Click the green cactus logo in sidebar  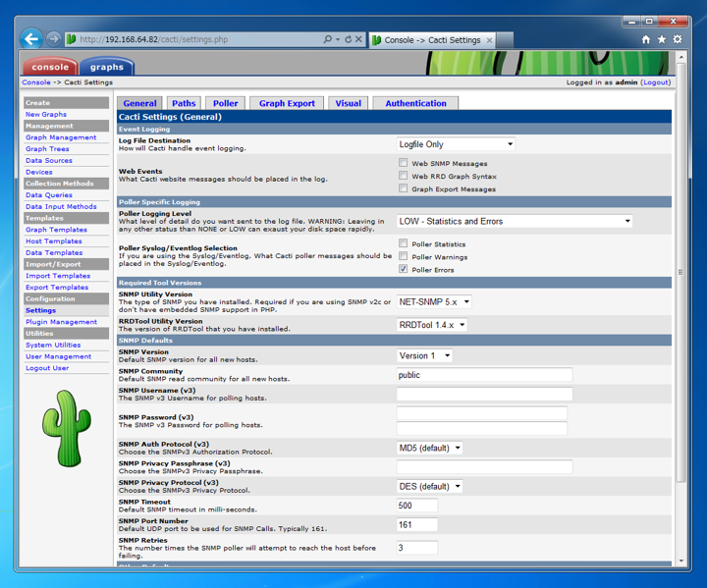pos(67,428)
